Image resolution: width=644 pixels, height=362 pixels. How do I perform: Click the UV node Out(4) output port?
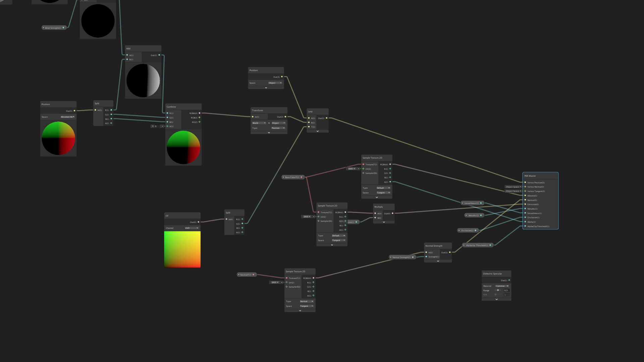tap(199, 222)
